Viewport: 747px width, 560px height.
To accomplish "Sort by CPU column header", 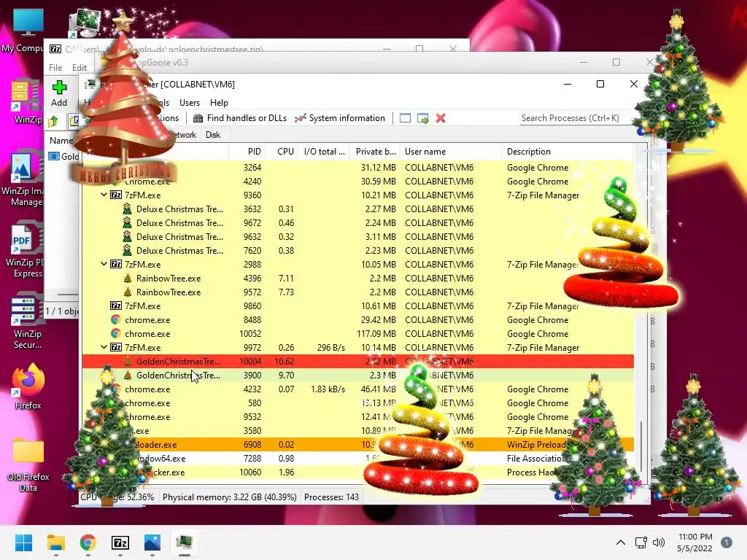I will coord(282,152).
